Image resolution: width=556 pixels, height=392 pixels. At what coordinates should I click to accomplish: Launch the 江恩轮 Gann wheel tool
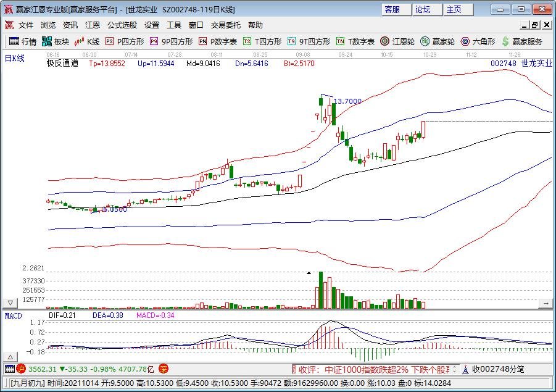click(397, 42)
